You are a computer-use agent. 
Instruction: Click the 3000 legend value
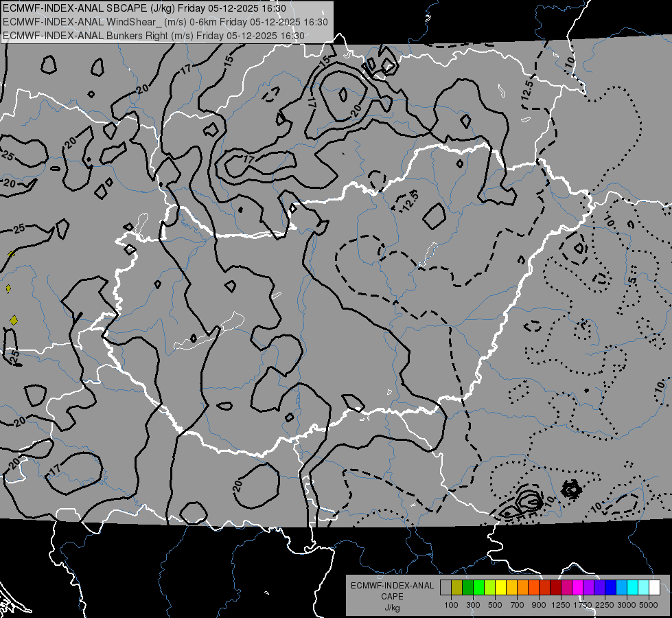(x=626, y=605)
